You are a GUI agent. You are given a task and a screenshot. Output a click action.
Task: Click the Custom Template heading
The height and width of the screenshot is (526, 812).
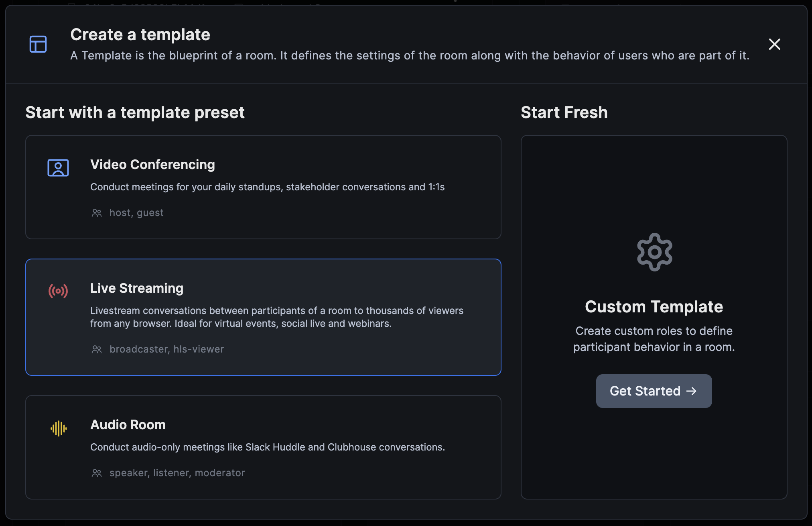(654, 307)
